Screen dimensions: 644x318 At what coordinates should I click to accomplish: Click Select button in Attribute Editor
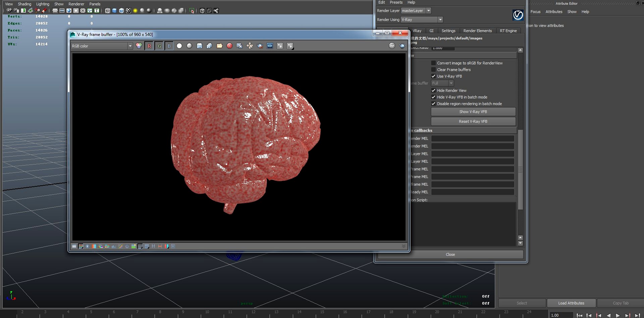point(522,303)
